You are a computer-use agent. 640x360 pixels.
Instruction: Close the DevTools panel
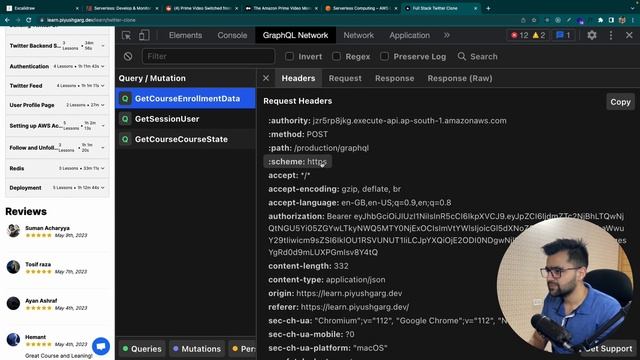(x=629, y=35)
